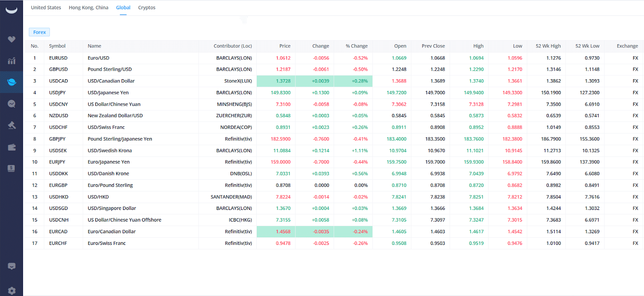Click the NORDEA(COP) contributor cell
This screenshot has width=644, height=296.
236,127
